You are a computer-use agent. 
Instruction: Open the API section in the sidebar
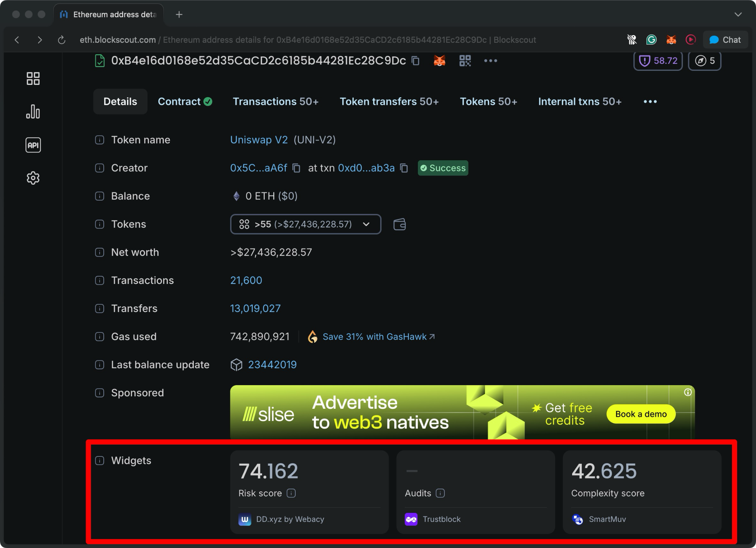point(33,145)
